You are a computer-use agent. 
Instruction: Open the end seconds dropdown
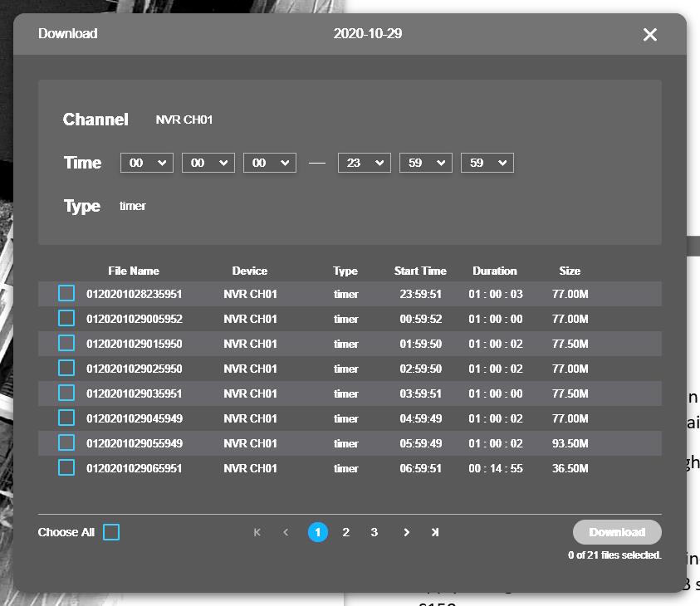coord(487,163)
